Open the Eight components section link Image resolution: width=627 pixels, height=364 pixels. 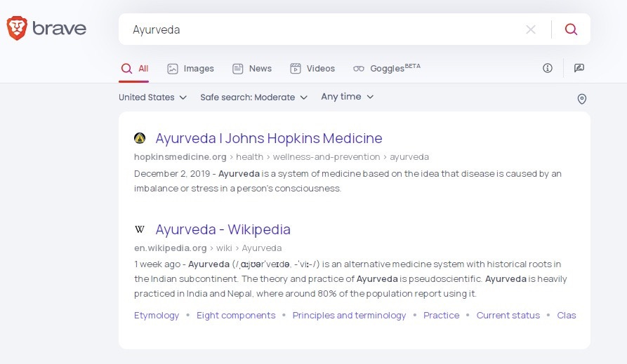236,315
